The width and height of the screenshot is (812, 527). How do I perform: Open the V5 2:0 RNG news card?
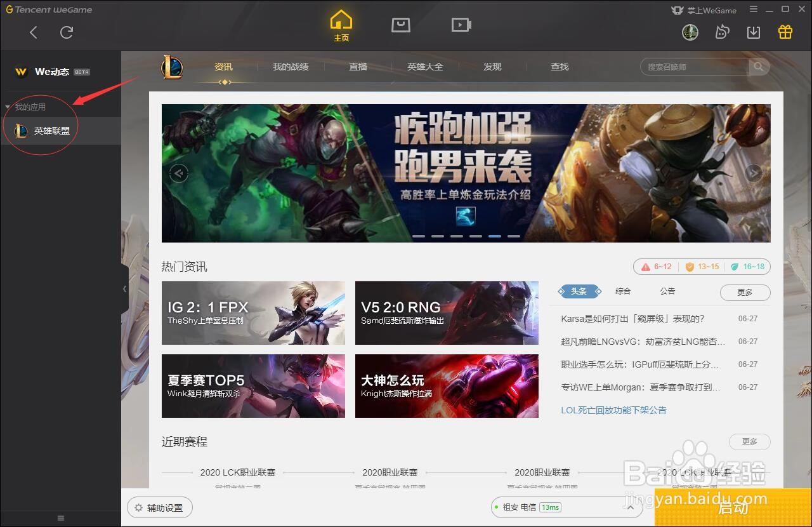447,313
